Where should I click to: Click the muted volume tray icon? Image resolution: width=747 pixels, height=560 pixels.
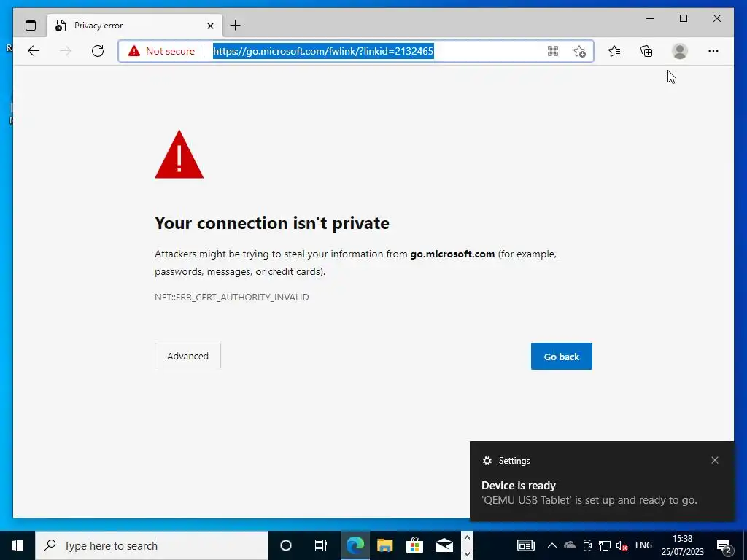click(622, 545)
